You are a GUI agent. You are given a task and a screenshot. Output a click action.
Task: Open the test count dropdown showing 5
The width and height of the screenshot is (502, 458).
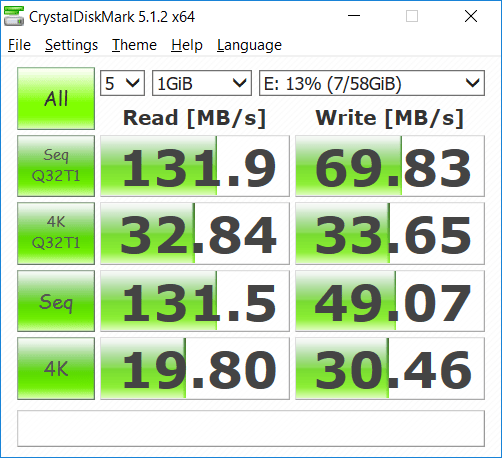[x=122, y=83]
